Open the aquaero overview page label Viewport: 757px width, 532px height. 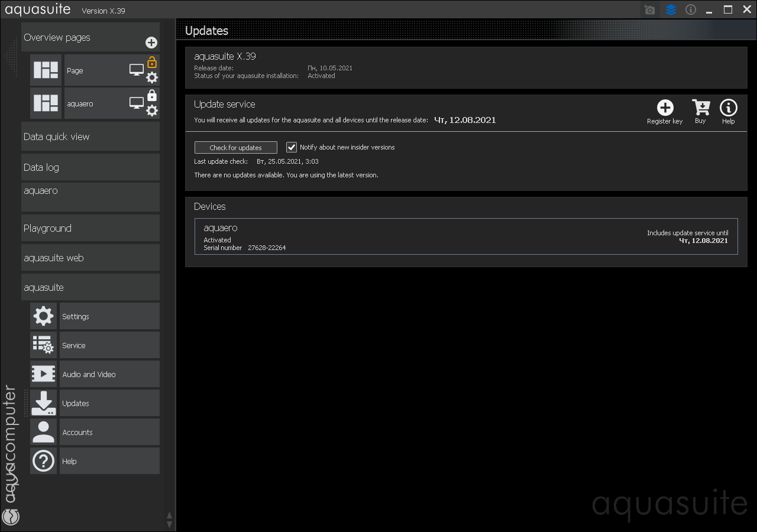pos(80,104)
